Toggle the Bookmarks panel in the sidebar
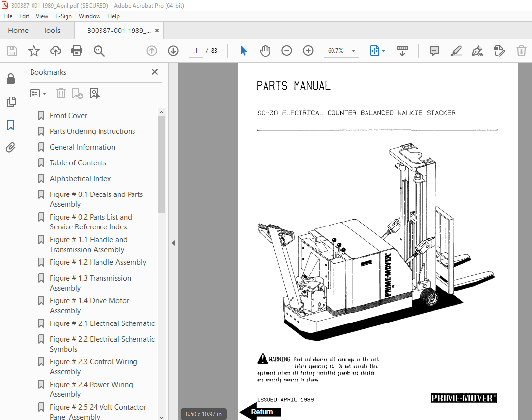Viewport: 532px width, 420px height. pyautogui.click(x=12, y=125)
